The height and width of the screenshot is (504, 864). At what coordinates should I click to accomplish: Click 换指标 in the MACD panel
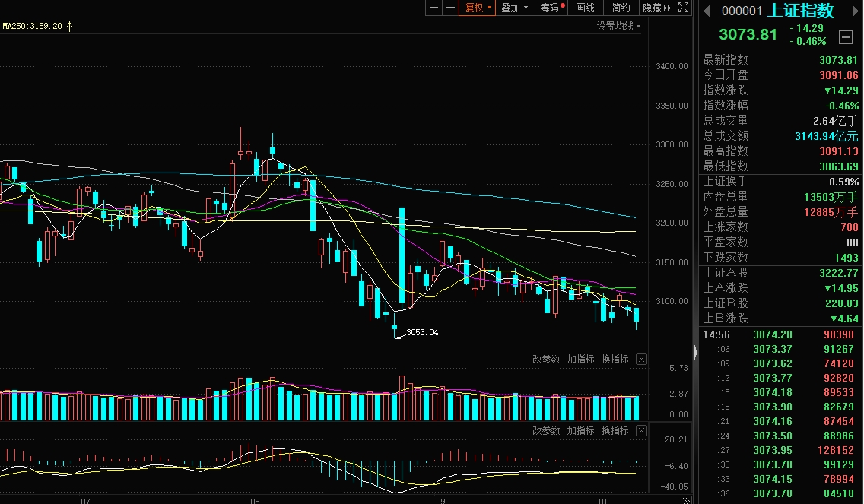[615, 431]
